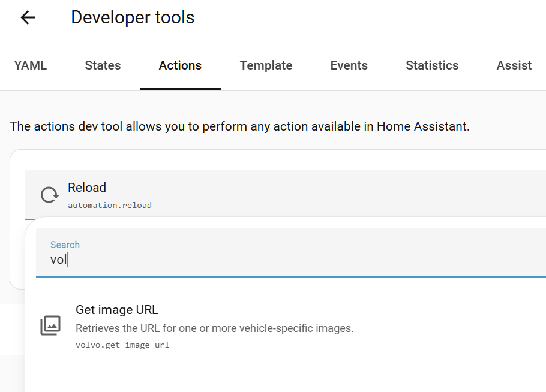546x392 pixels.
Task: Select the Actions tab
Action: tap(180, 65)
